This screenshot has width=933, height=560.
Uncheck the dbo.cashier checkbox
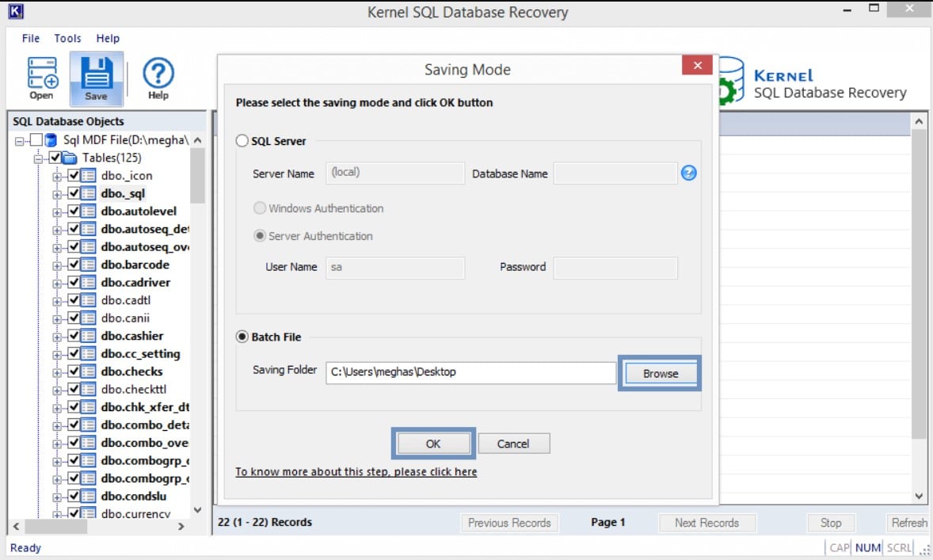click(x=74, y=337)
